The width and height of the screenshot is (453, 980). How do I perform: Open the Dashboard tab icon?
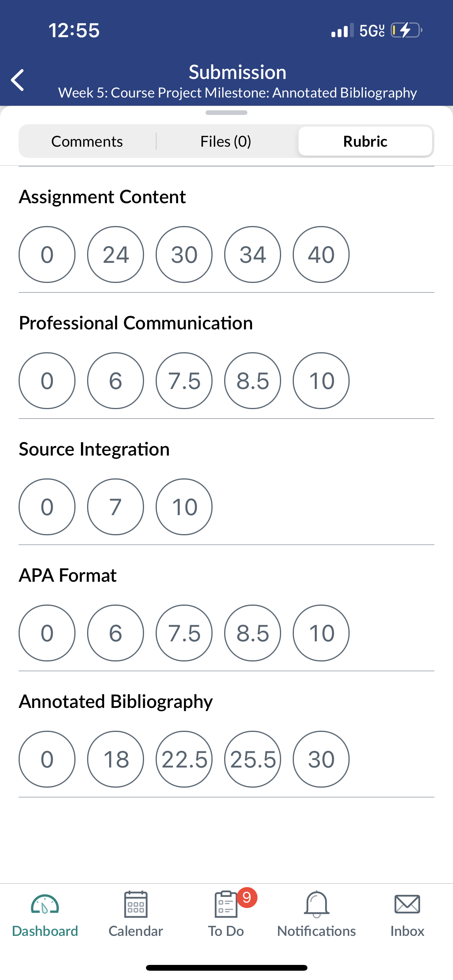tap(45, 904)
